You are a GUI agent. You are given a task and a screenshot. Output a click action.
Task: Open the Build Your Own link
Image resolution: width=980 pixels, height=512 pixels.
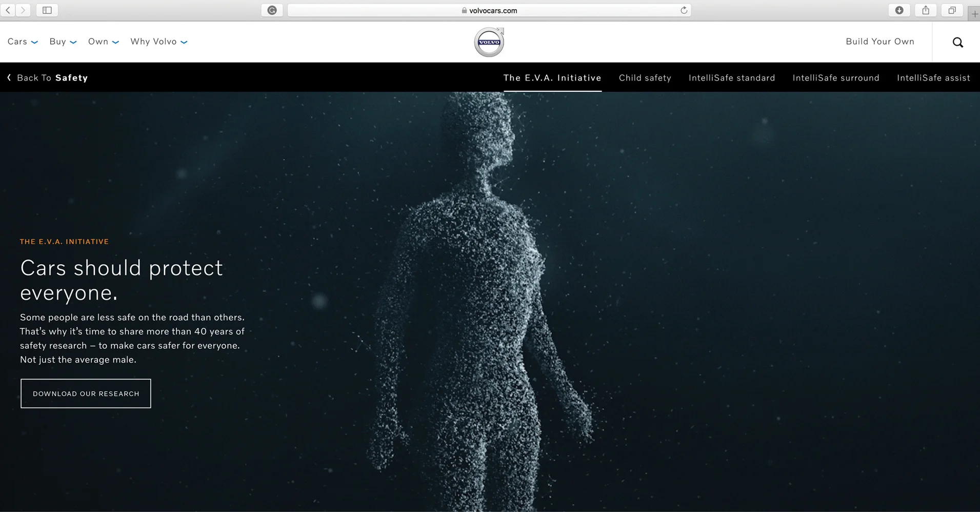click(880, 42)
